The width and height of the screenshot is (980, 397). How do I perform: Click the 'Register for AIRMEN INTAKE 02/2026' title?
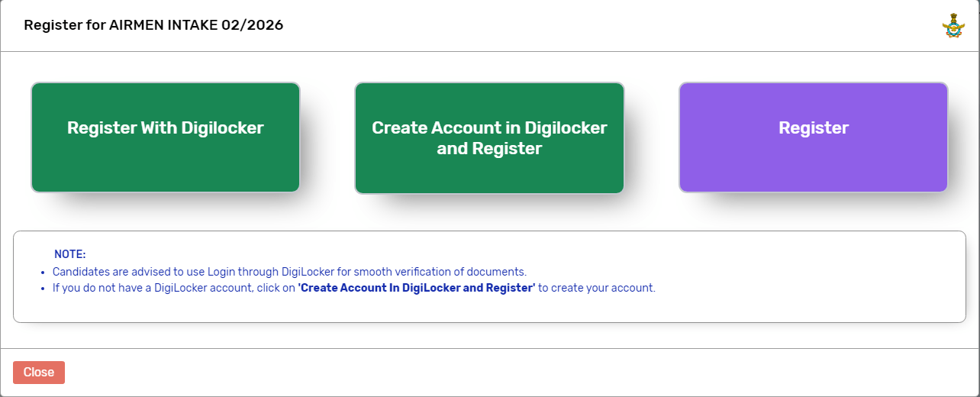point(153,25)
